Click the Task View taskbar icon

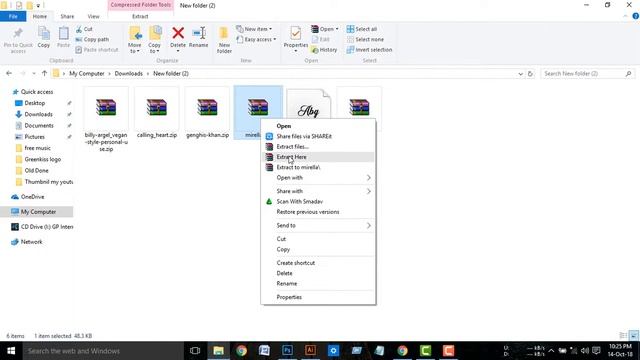195,351
